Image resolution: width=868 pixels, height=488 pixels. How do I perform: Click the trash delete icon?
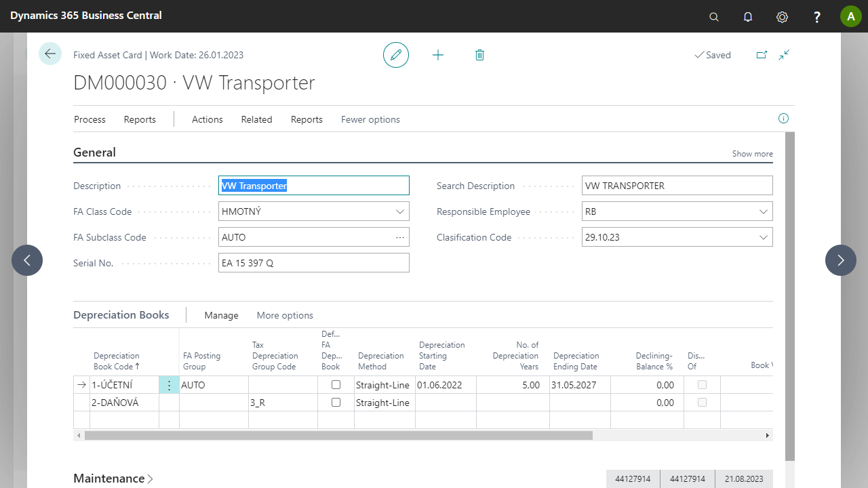point(479,55)
